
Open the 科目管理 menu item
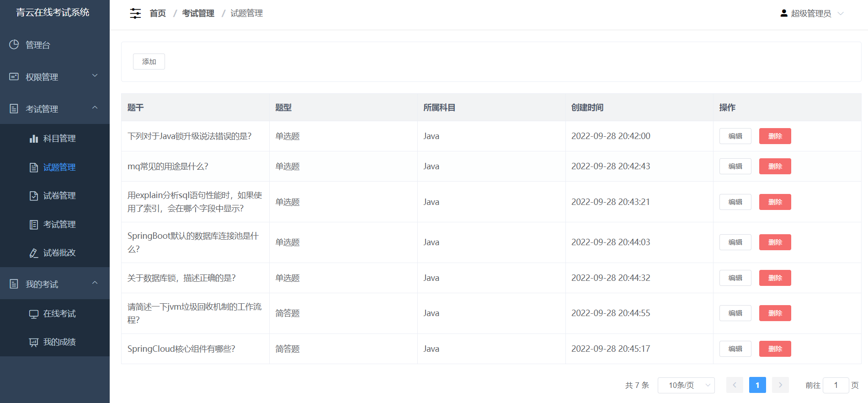[x=55, y=138]
